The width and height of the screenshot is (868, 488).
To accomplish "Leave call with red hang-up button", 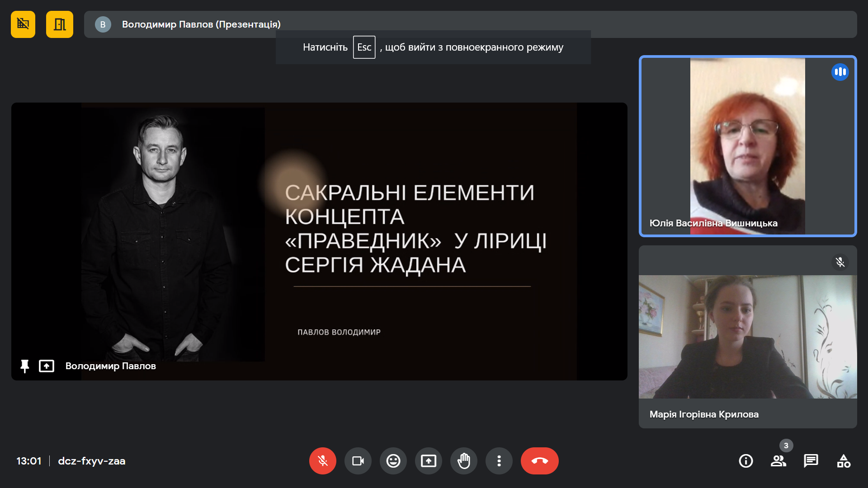I will [539, 461].
